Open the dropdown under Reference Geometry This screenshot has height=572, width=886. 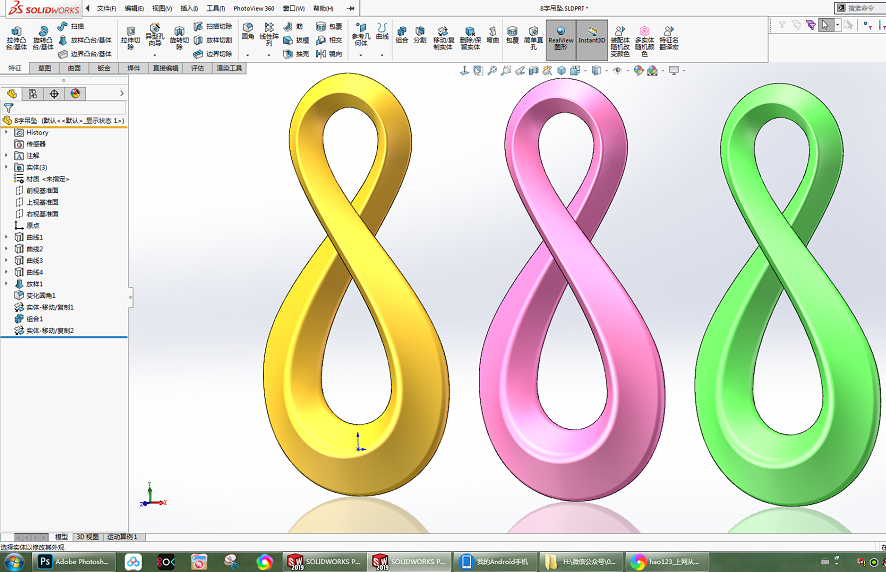pos(361,55)
